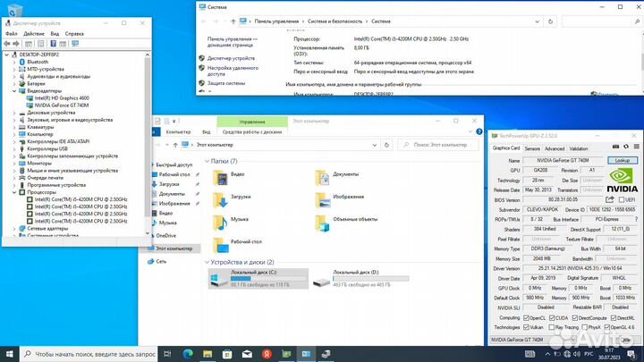Image resolution: width=644 pixels, height=362 pixels.
Task: Click the Bus Interface question mark in GPU-Z
Action: pyautogui.click(x=636, y=219)
